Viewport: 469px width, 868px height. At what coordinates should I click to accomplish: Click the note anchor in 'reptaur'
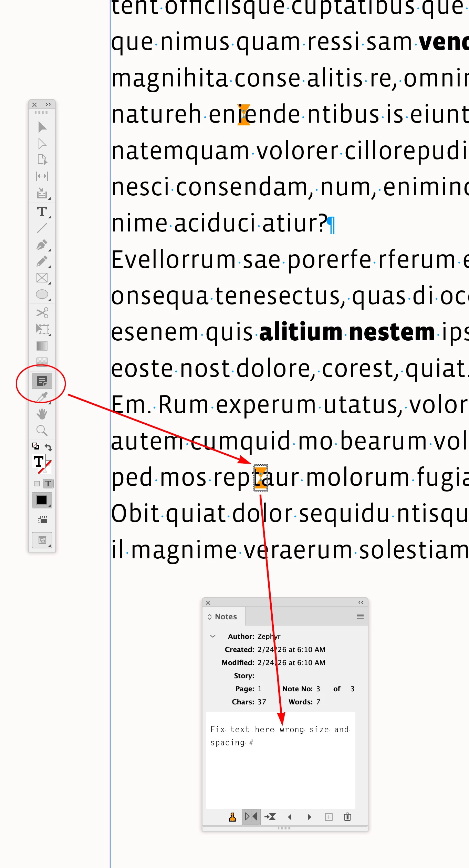(260, 477)
